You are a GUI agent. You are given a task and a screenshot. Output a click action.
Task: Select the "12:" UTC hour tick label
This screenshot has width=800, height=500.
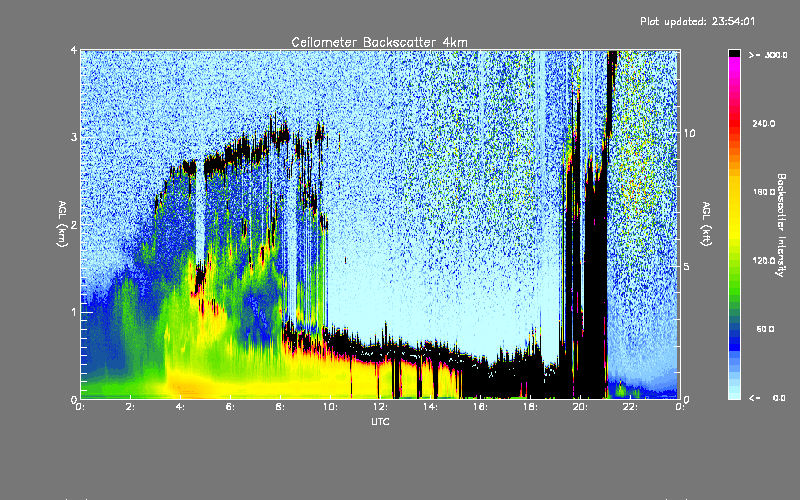[x=380, y=407]
